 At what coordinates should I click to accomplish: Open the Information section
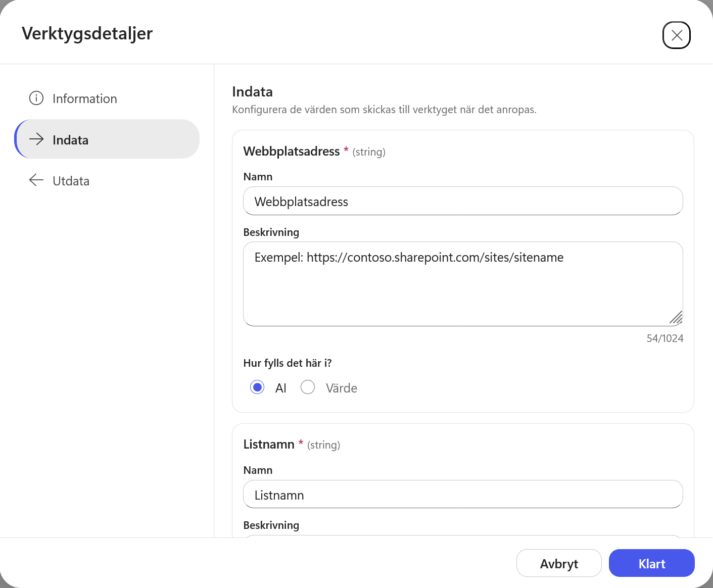(x=107, y=99)
